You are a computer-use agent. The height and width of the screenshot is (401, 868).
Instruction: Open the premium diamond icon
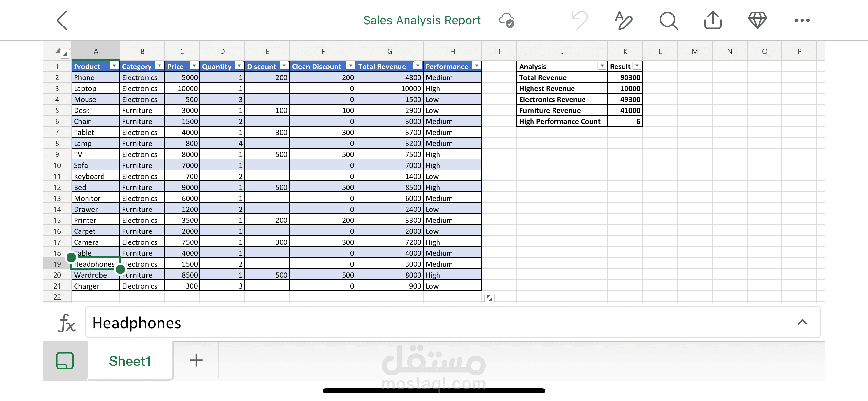(x=757, y=20)
